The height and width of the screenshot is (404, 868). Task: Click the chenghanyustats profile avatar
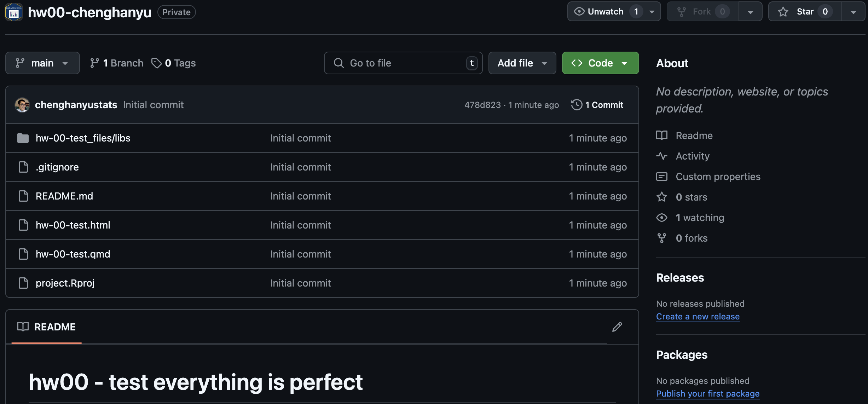(x=22, y=105)
